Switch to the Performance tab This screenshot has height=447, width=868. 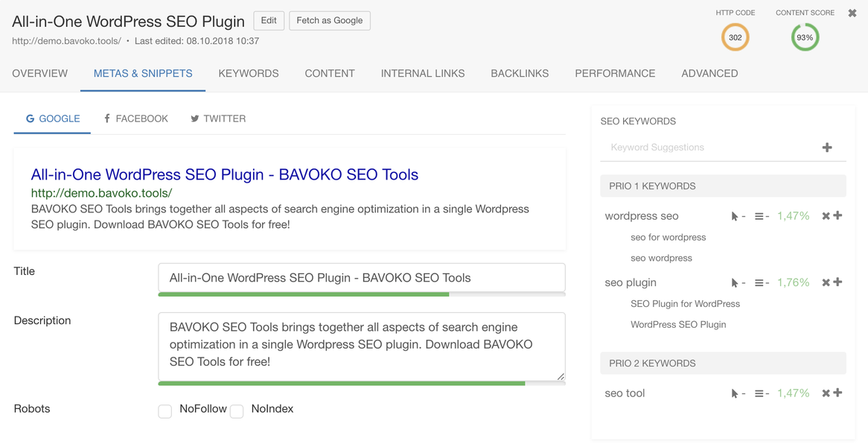point(615,73)
